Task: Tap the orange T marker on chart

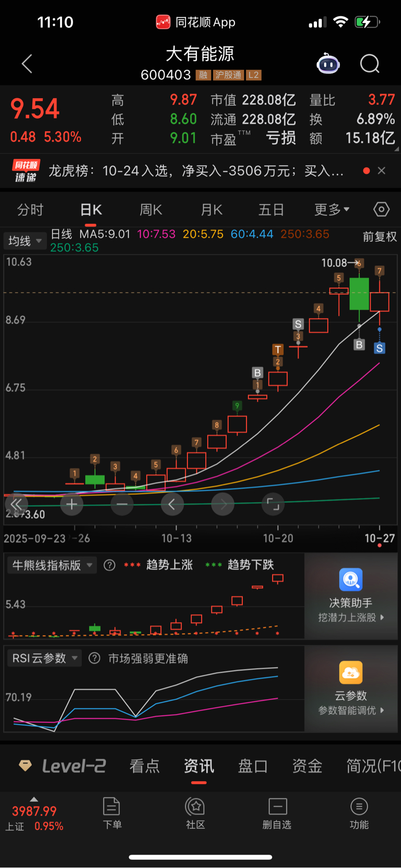Action: (x=278, y=349)
